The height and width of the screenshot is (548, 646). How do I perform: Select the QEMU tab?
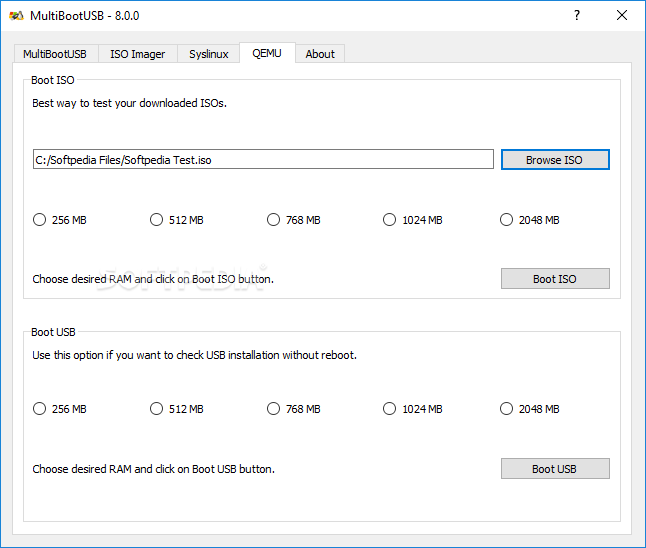(267, 53)
